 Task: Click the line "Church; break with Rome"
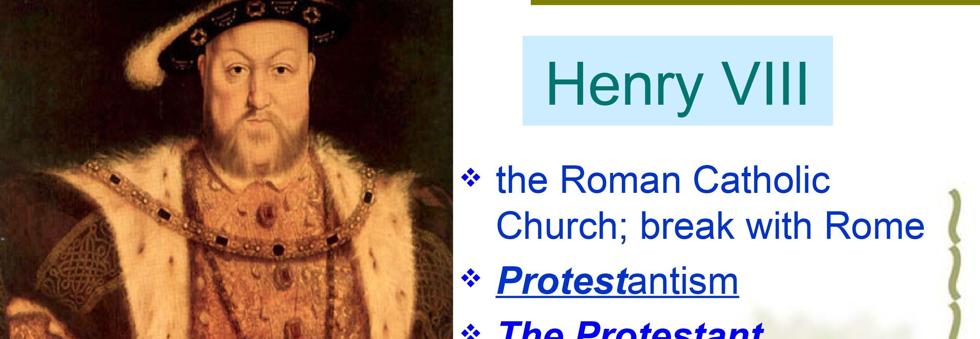[710, 225]
